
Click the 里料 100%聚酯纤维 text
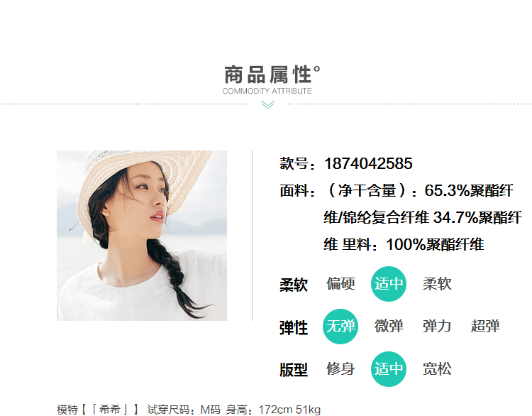coord(414,244)
